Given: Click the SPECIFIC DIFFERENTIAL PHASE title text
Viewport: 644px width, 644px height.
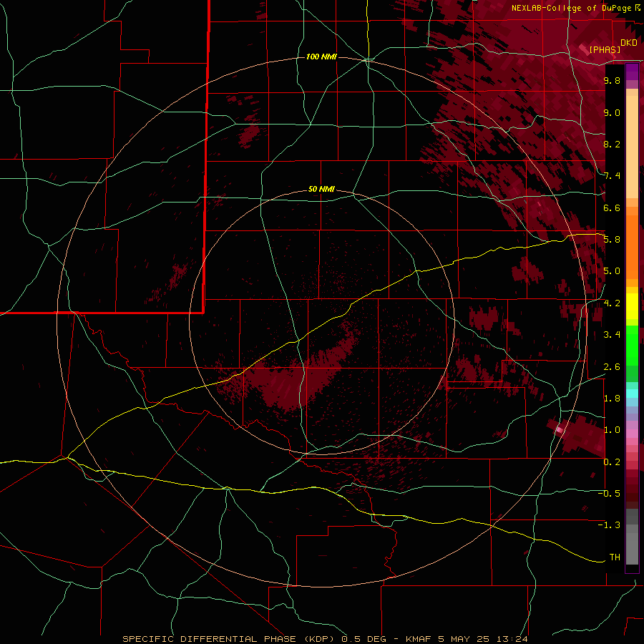Looking at the screenshot, I should coord(209,639).
